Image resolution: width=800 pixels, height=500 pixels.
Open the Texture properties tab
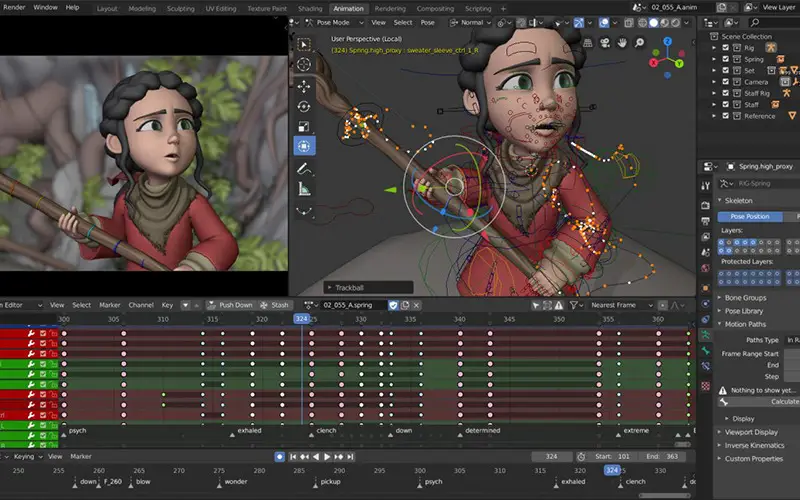705,386
